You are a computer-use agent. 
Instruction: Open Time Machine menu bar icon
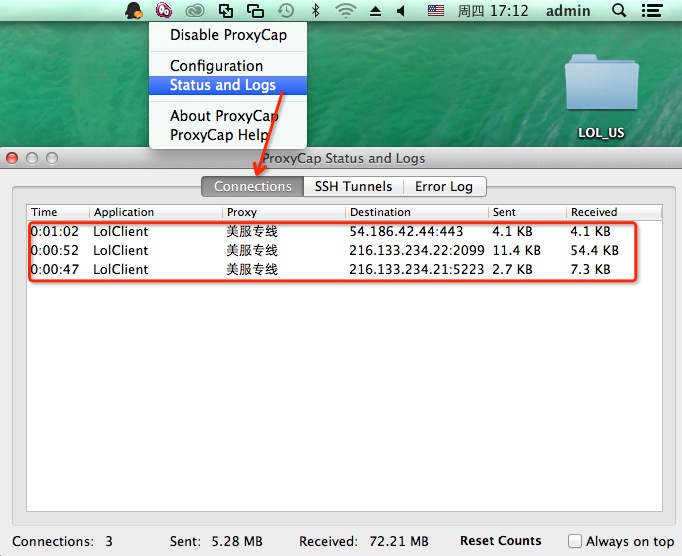286,10
